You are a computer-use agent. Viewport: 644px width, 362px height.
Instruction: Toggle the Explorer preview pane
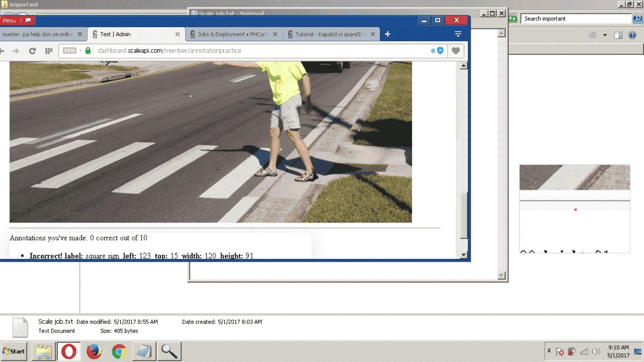pos(618,35)
